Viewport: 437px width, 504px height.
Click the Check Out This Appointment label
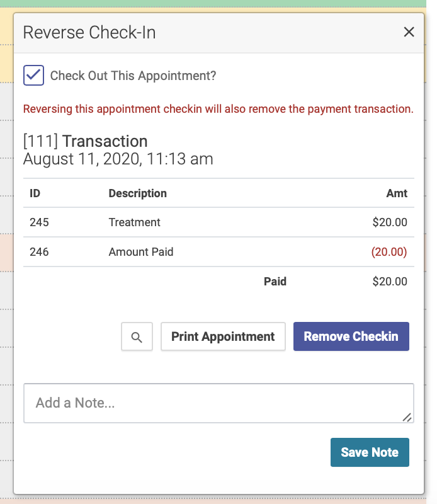coord(133,76)
